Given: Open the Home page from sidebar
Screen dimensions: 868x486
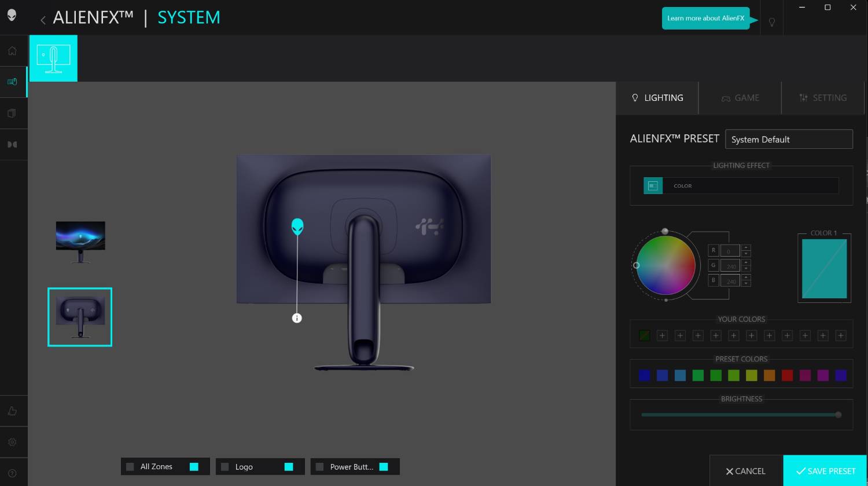Looking at the screenshot, I should tap(12, 51).
